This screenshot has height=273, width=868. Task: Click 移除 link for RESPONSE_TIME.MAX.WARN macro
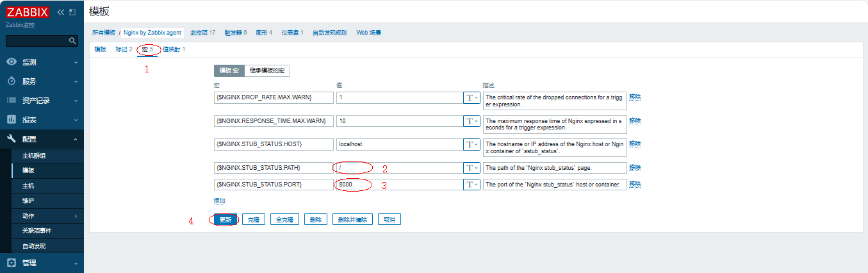tap(635, 120)
